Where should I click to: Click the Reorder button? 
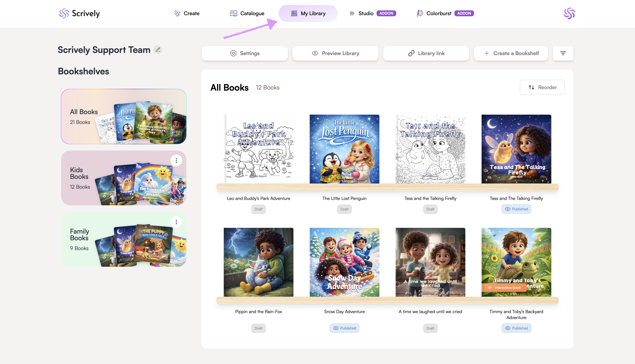[542, 87]
